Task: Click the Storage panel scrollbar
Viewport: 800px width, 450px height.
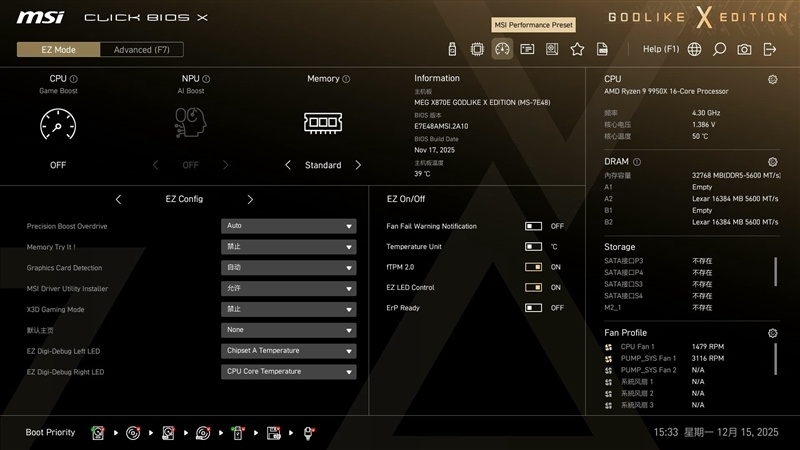Action: pyautogui.click(x=776, y=271)
